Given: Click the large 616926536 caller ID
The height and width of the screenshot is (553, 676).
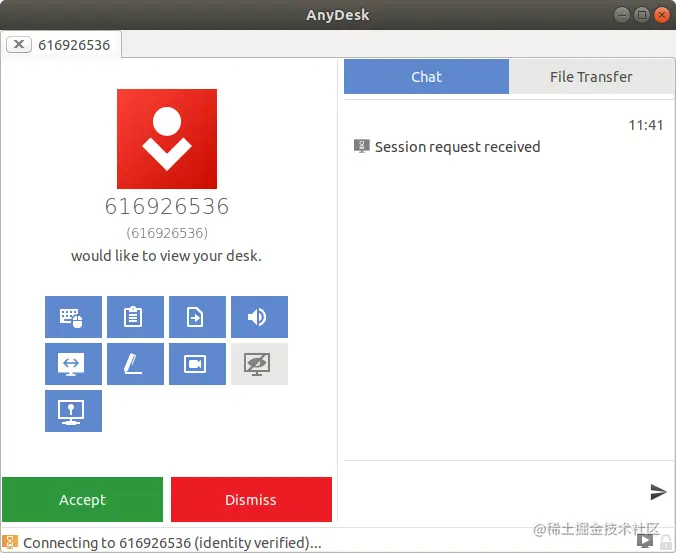Looking at the screenshot, I should (x=167, y=206).
